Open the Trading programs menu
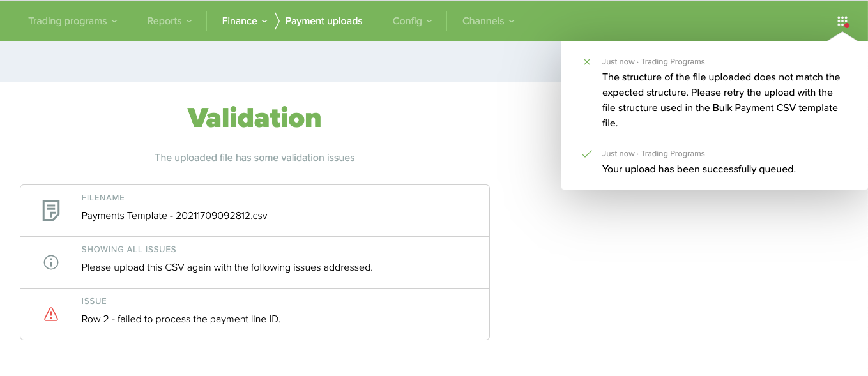Screen dimensions: 868x376 pyautogui.click(x=73, y=21)
